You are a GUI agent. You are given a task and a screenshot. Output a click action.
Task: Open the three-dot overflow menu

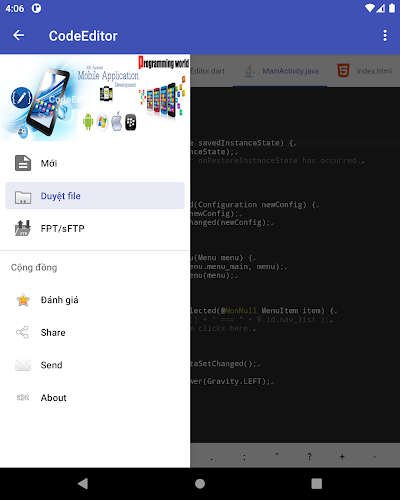tap(385, 36)
